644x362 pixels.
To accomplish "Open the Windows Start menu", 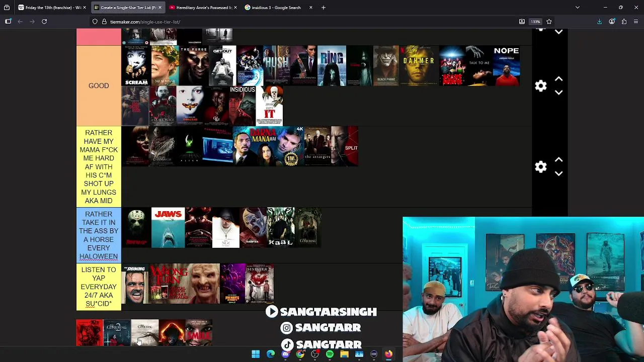I will [256, 354].
